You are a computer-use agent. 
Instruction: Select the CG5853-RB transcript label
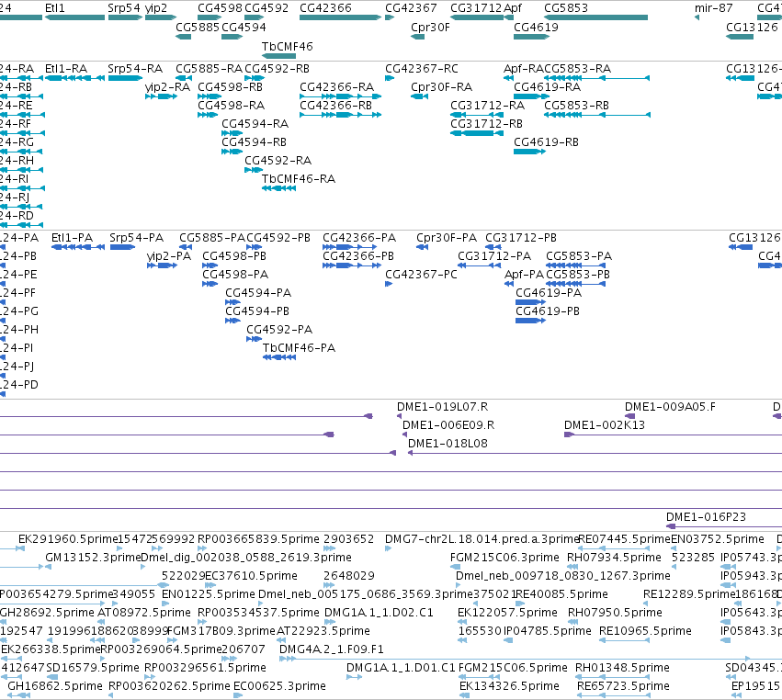point(576,106)
